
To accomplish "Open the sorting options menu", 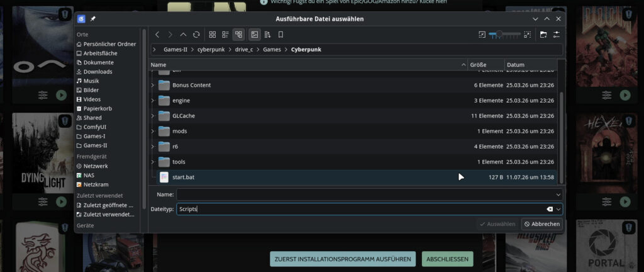I will click(x=268, y=35).
